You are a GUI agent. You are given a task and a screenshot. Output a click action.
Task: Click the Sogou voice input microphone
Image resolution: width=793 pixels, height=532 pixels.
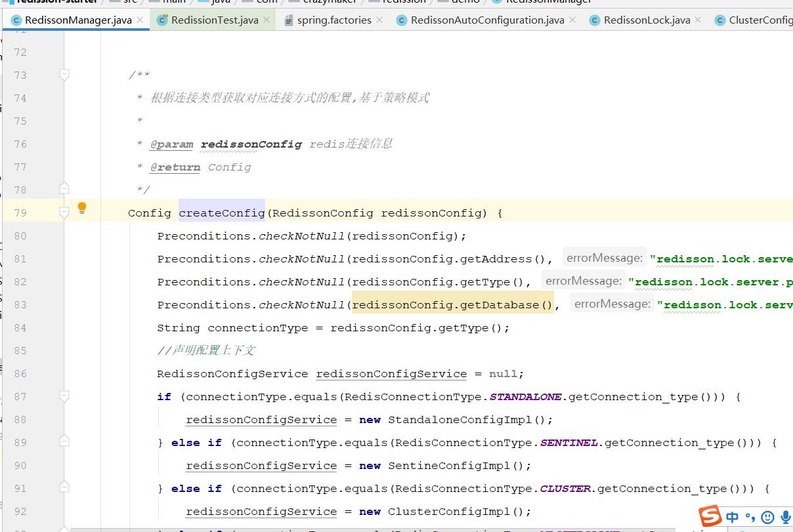click(784, 517)
